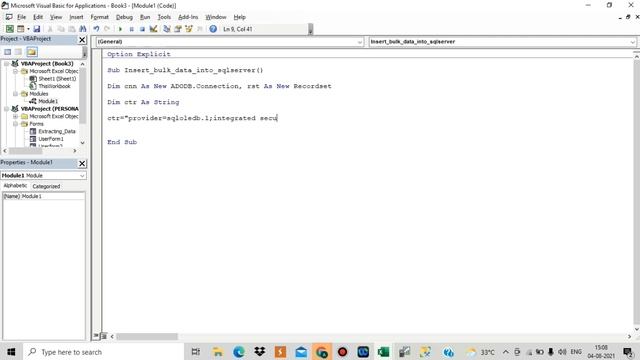Screen dimensions: 640x360
Task: Click the Windows Start button
Action: click(x=11, y=352)
